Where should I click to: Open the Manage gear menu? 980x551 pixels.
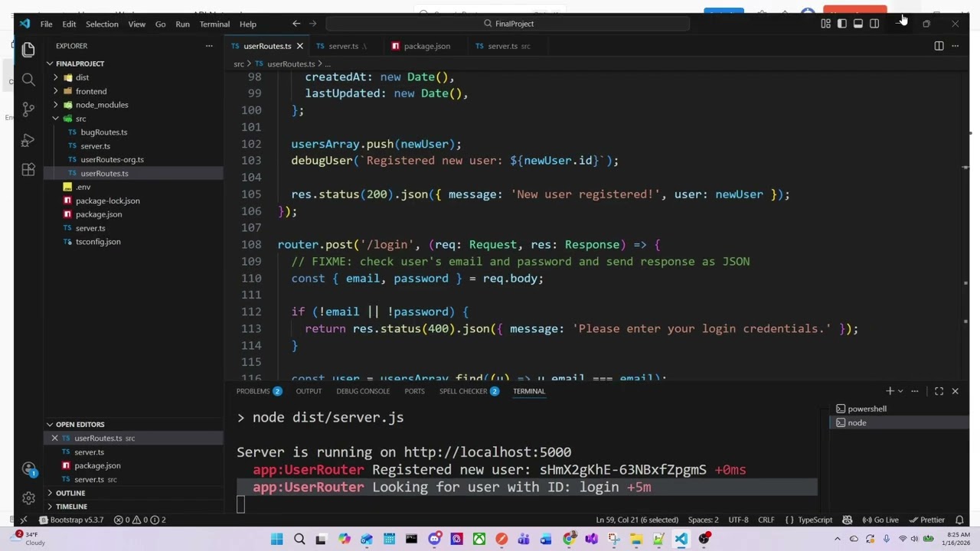click(28, 498)
